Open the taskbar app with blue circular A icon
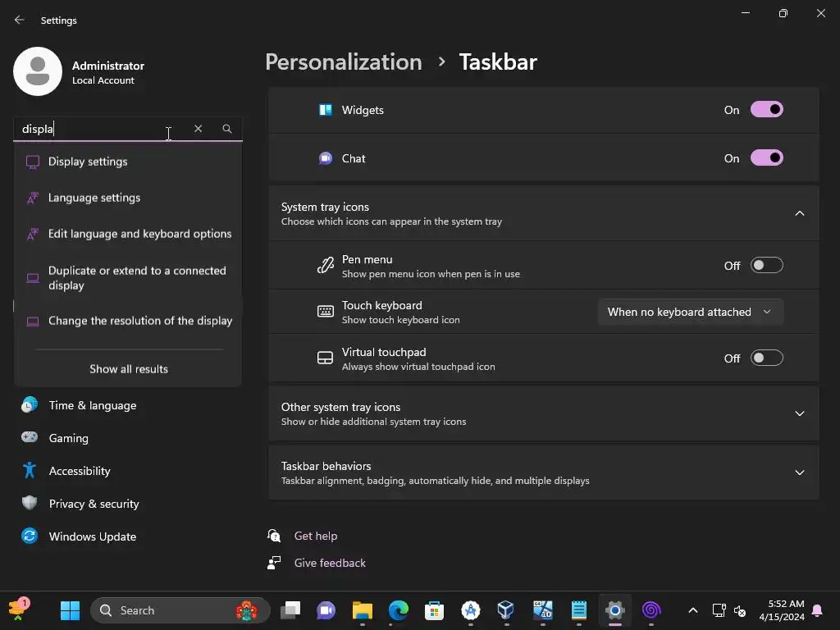The width and height of the screenshot is (840, 630). point(470,610)
